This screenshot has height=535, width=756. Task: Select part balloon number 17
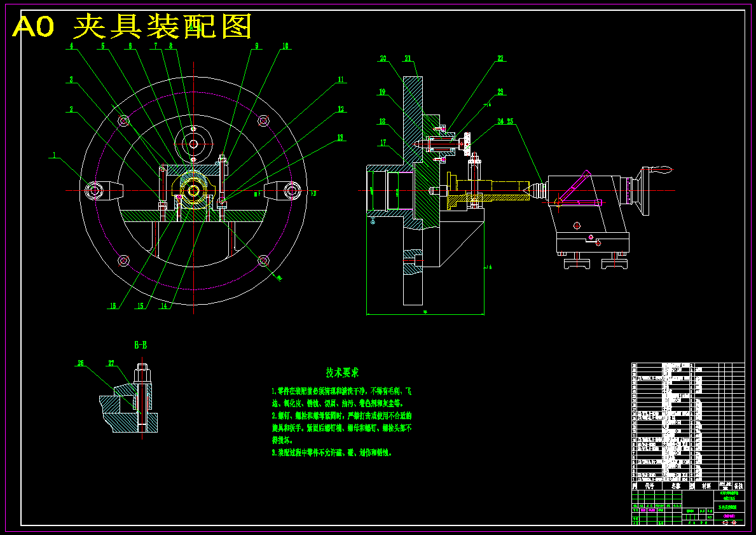coord(383,142)
